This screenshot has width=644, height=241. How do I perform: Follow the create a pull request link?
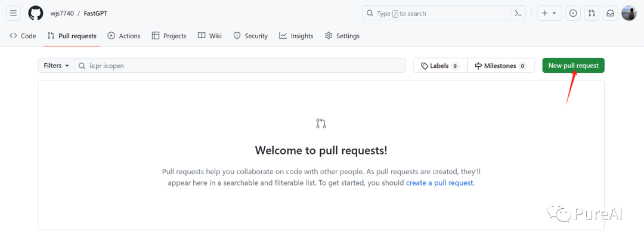click(x=439, y=183)
